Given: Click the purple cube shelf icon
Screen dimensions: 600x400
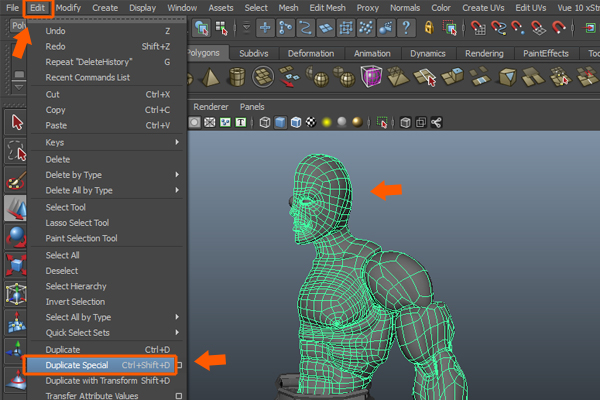Looking at the screenshot, I should tap(371, 77).
